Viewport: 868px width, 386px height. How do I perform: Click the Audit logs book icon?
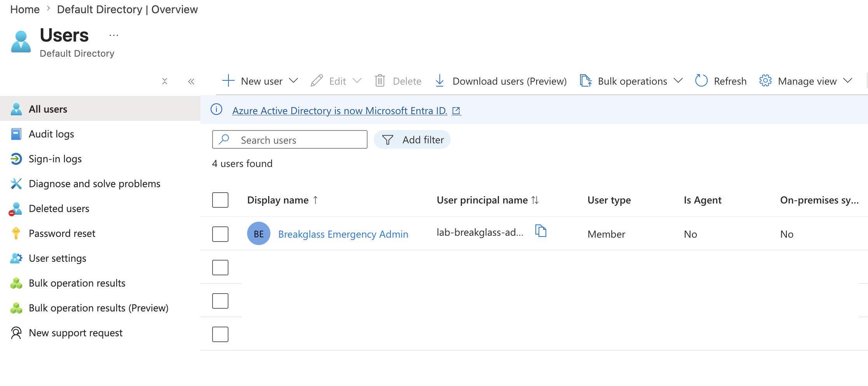point(16,134)
